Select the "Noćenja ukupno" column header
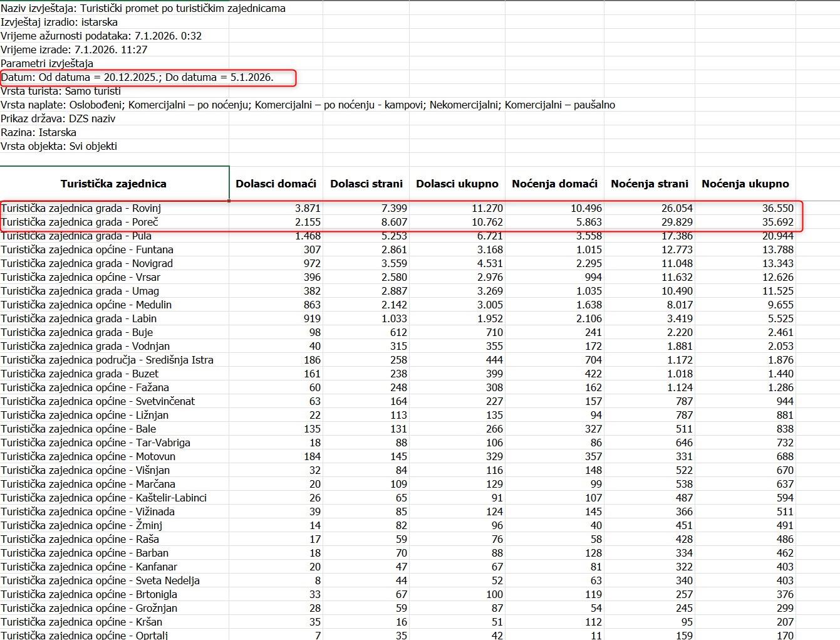840x640 pixels. coord(745,184)
